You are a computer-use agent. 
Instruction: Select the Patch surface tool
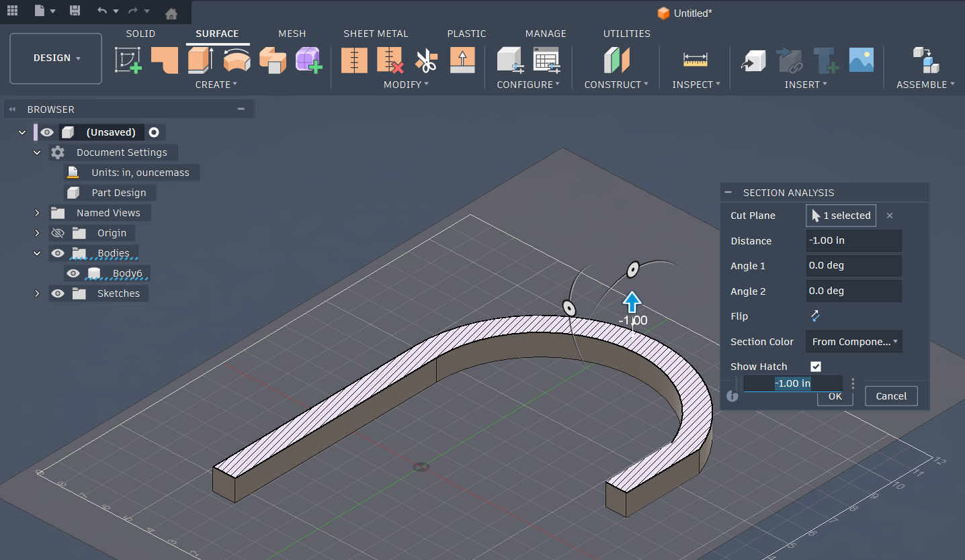(165, 60)
